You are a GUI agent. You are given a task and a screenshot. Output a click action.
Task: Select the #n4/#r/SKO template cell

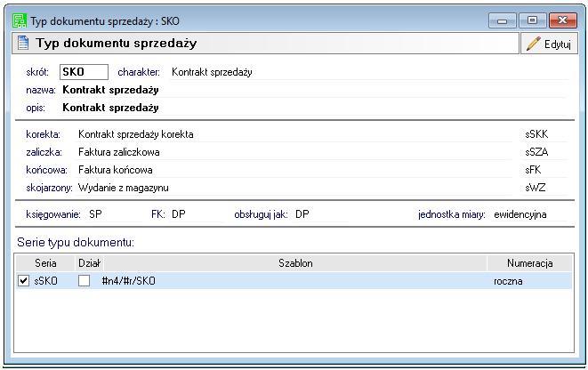click(x=129, y=281)
